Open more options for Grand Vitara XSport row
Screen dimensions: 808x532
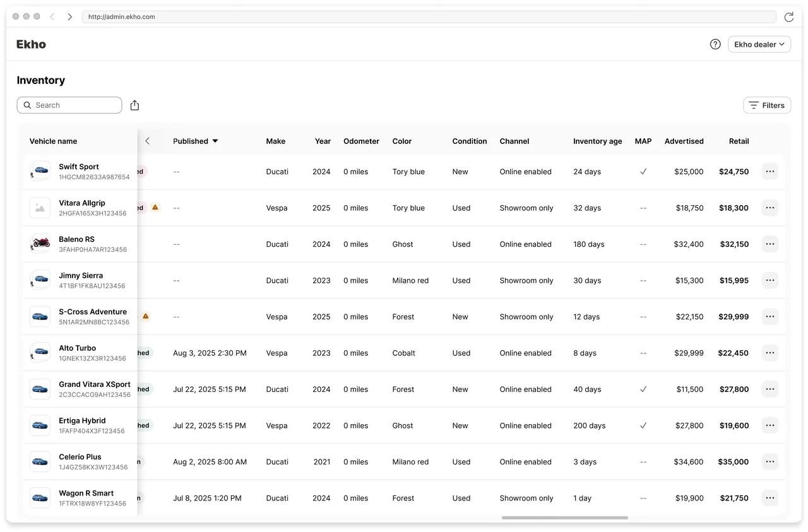coord(769,389)
